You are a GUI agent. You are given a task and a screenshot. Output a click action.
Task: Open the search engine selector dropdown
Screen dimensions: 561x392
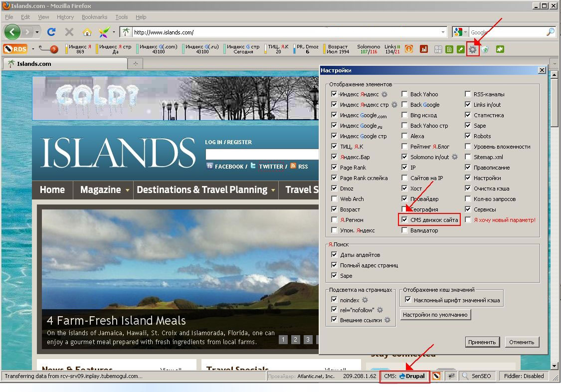coord(465,32)
